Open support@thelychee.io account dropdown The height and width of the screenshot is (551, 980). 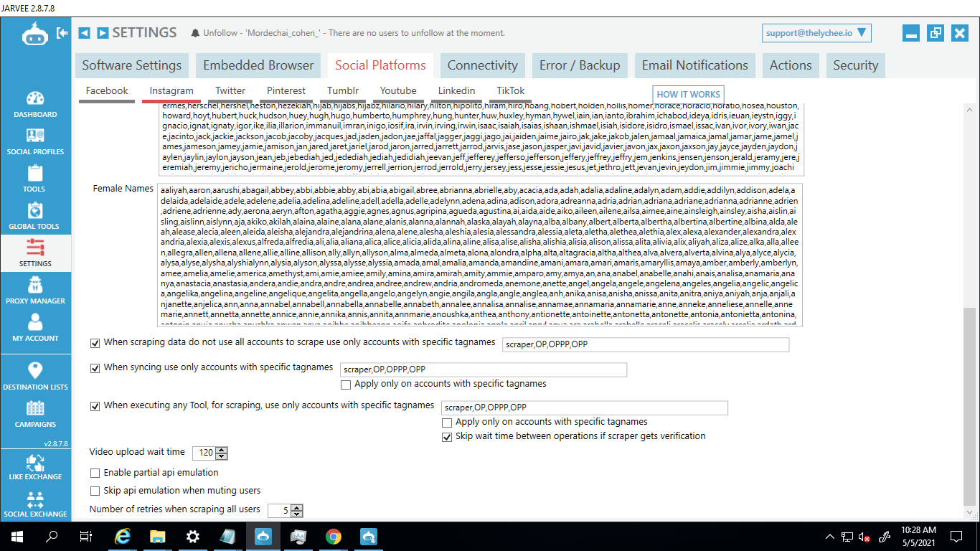(x=816, y=33)
